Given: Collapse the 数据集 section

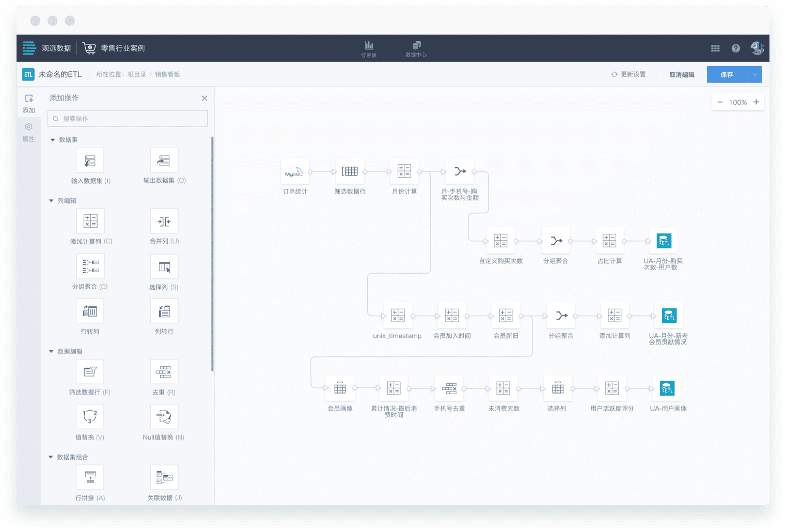Looking at the screenshot, I should pos(53,140).
